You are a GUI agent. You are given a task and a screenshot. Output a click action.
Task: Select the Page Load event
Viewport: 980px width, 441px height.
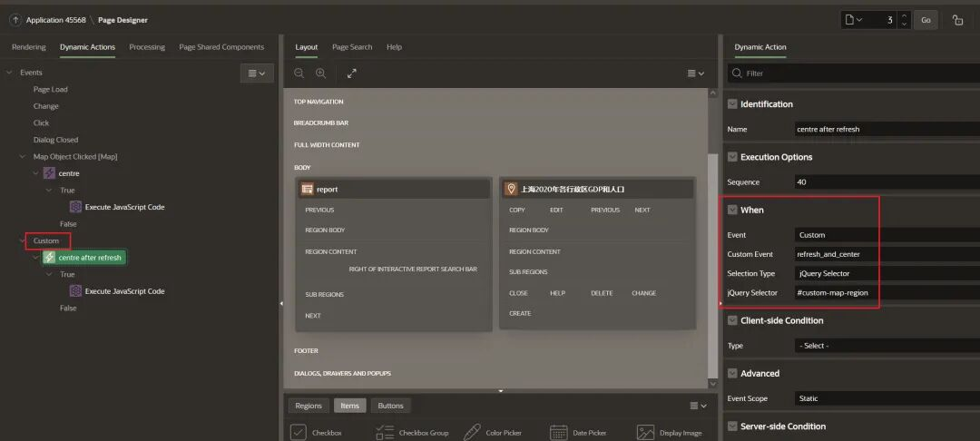tap(51, 89)
